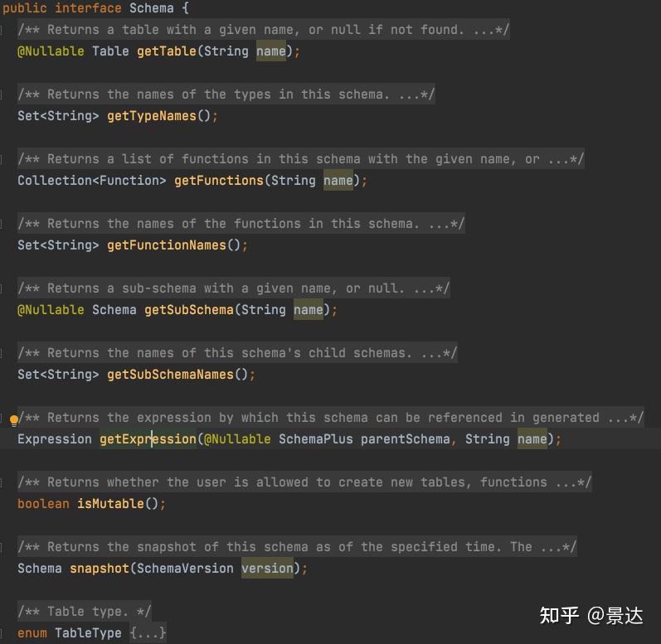
Task: Click the yellow light bulb intention icon
Action: click(x=13, y=419)
